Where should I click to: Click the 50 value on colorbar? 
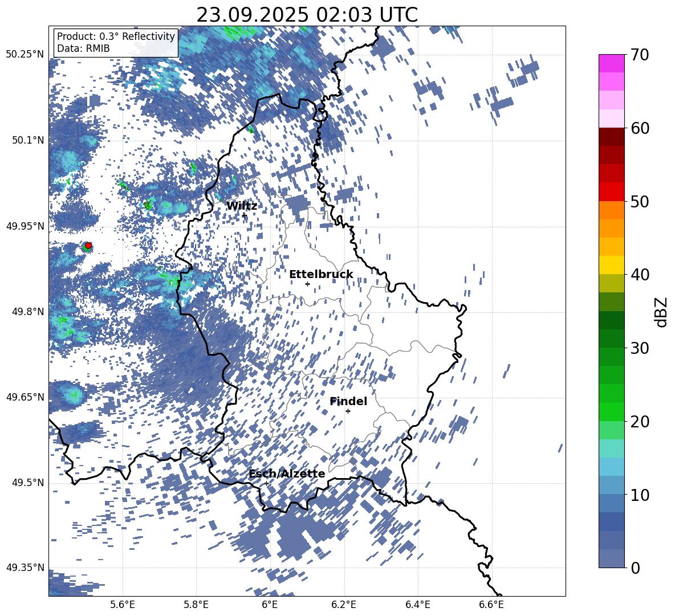coord(640,201)
